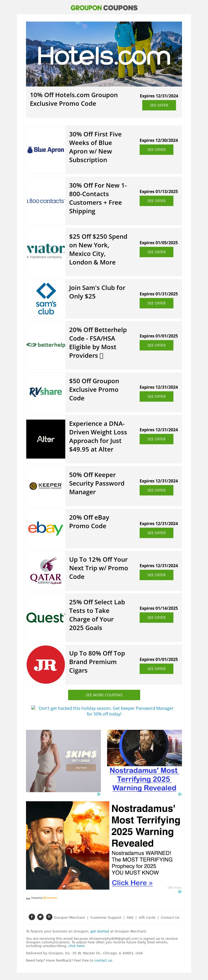Click See Offer for Viator deal

[x=156, y=252]
